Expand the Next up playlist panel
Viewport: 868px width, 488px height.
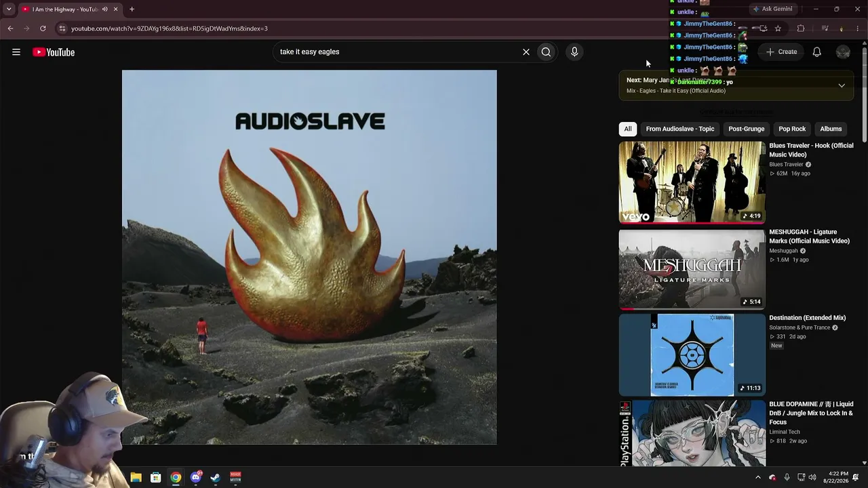pyautogui.click(x=842, y=85)
